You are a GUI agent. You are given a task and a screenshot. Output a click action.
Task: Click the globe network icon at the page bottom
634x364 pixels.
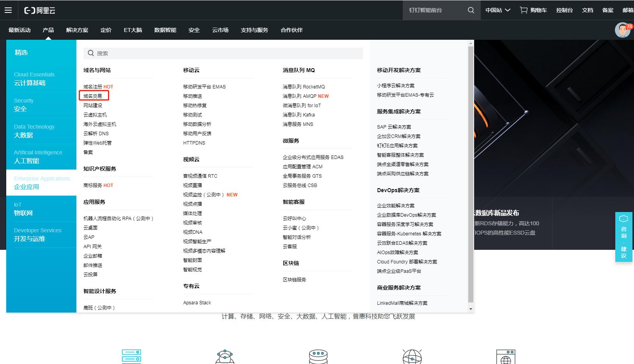(x=412, y=355)
